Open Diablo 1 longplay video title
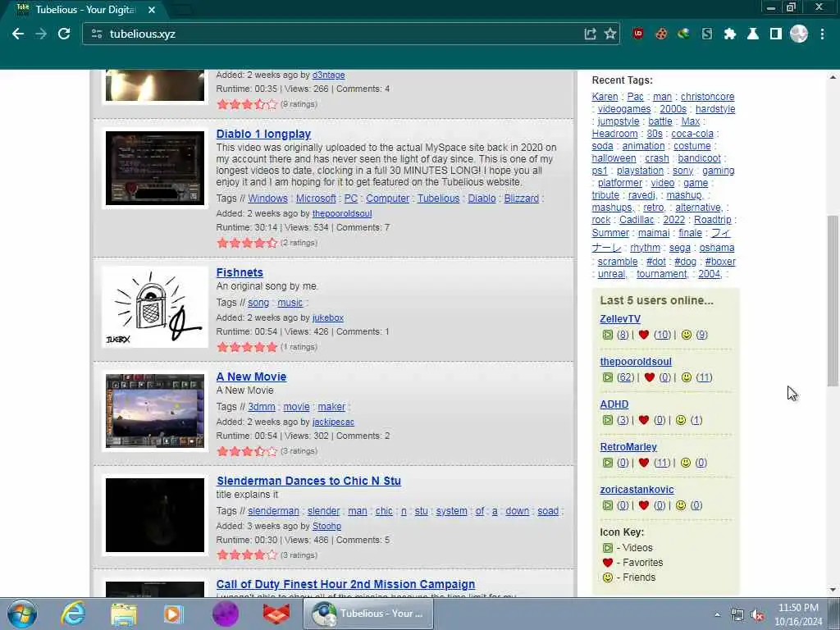This screenshot has height=630, width=840. tap(263, 134)
